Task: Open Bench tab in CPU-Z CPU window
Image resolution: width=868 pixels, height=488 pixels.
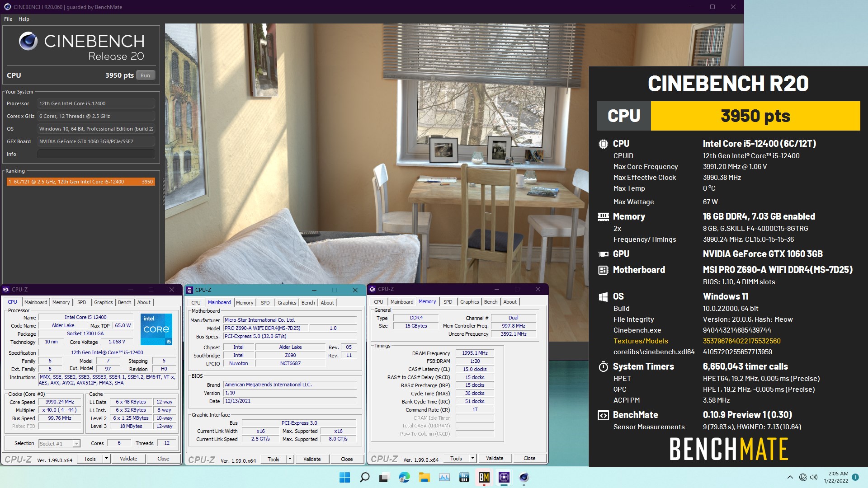Action: [125, 302]
